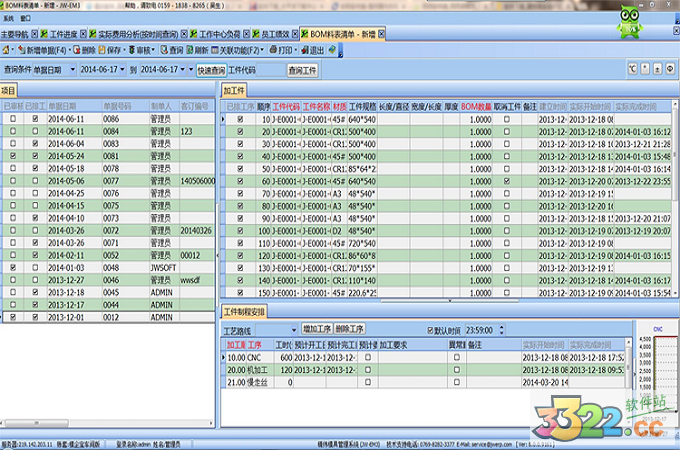Click the 刷新 refresh toolbar icon

(190, 50)
